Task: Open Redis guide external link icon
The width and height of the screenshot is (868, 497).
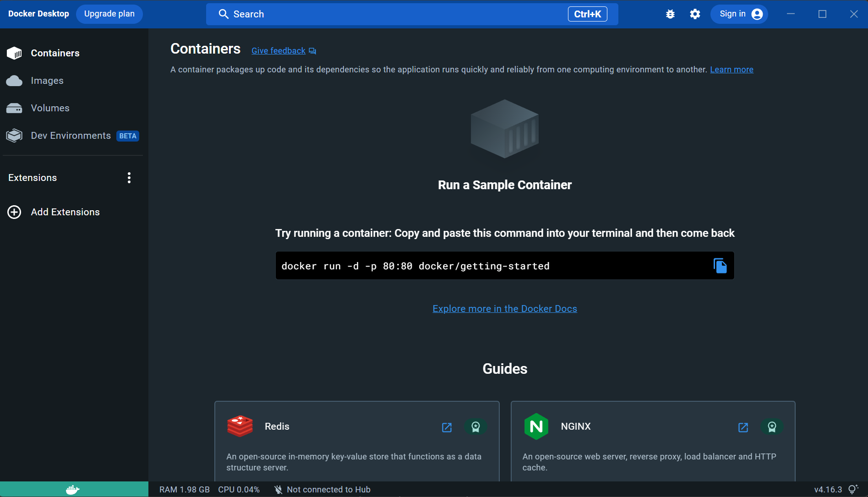Action: 447,427
